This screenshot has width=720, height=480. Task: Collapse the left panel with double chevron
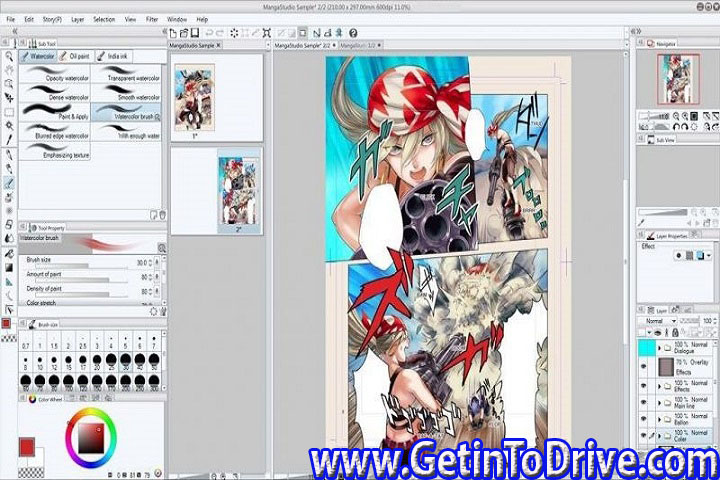[14, 31]
